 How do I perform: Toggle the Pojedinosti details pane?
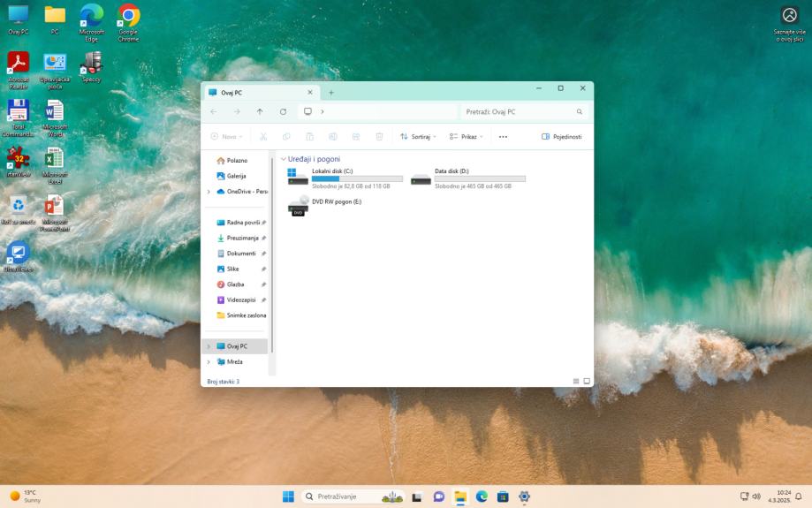[562, 137]
